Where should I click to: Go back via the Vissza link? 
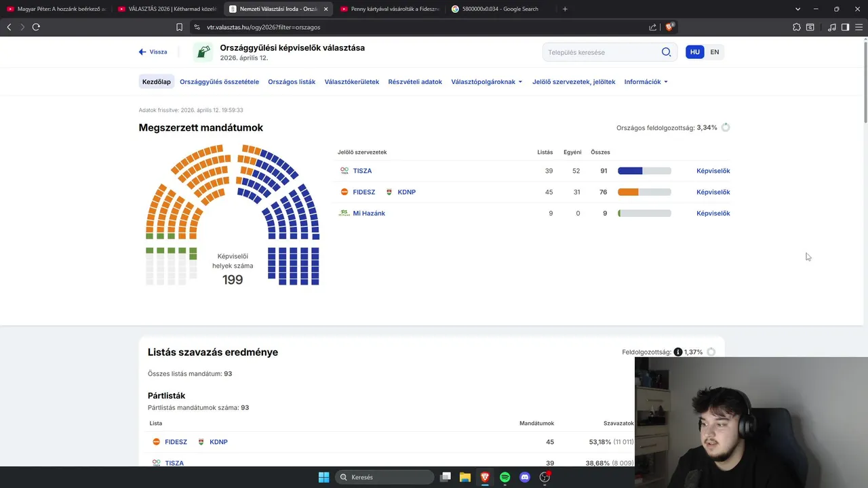(x=153, y=52)
